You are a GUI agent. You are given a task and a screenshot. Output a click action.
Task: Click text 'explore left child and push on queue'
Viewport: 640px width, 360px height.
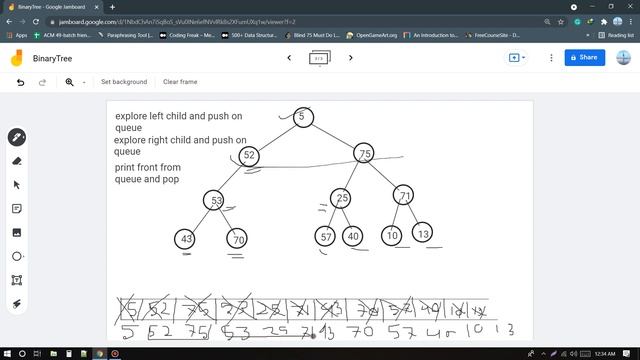coord(178,122)
